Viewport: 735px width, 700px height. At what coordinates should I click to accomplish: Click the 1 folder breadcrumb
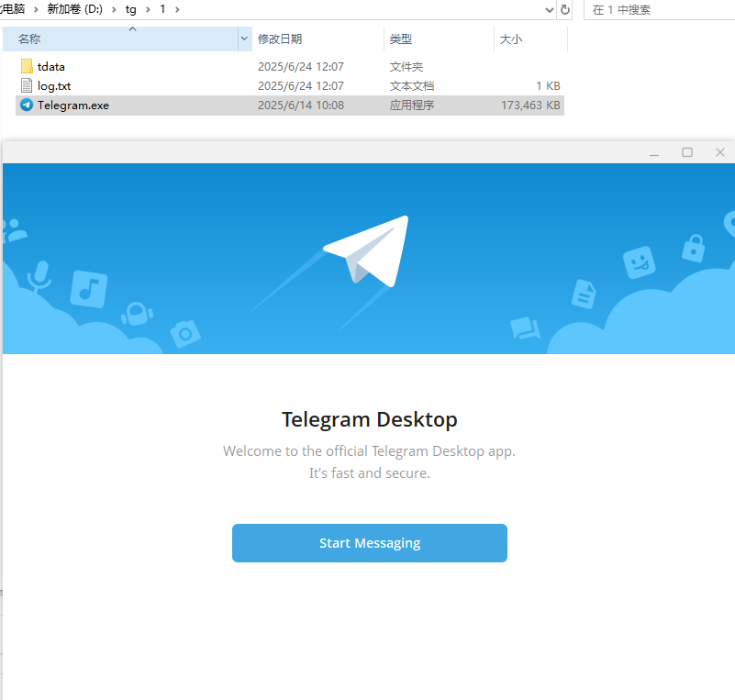[x=162, y=9]
